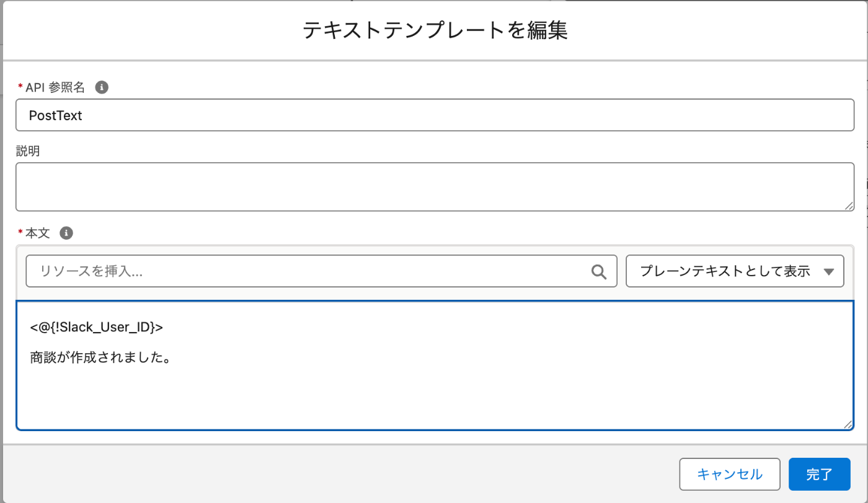Screen dimensions: 868x503
Task: Click the テキストテンプレートを編集 dialog title
Action: 435,30
